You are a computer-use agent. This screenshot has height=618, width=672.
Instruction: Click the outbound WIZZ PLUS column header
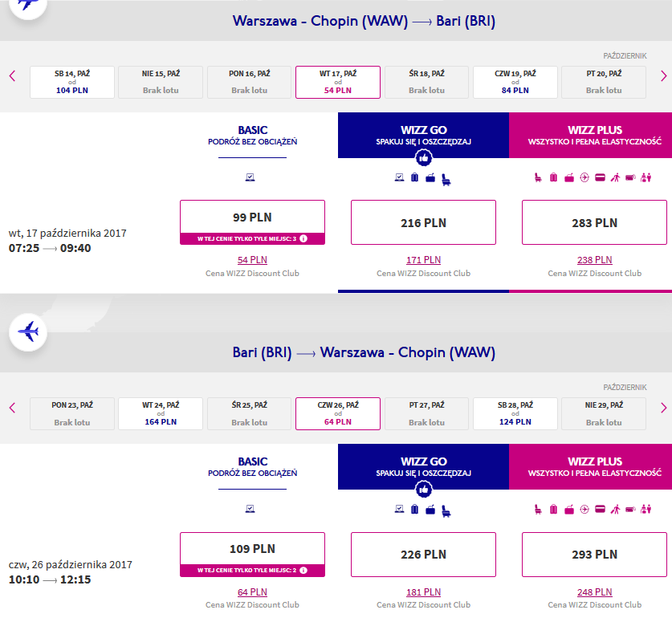pyautogui.click(x=591, y=136)
